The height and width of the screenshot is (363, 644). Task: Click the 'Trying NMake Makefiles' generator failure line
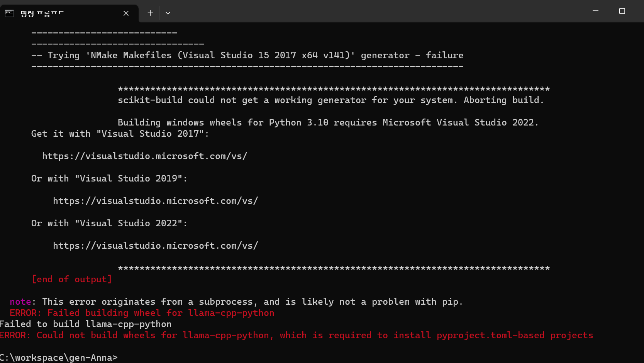point(247,55)
